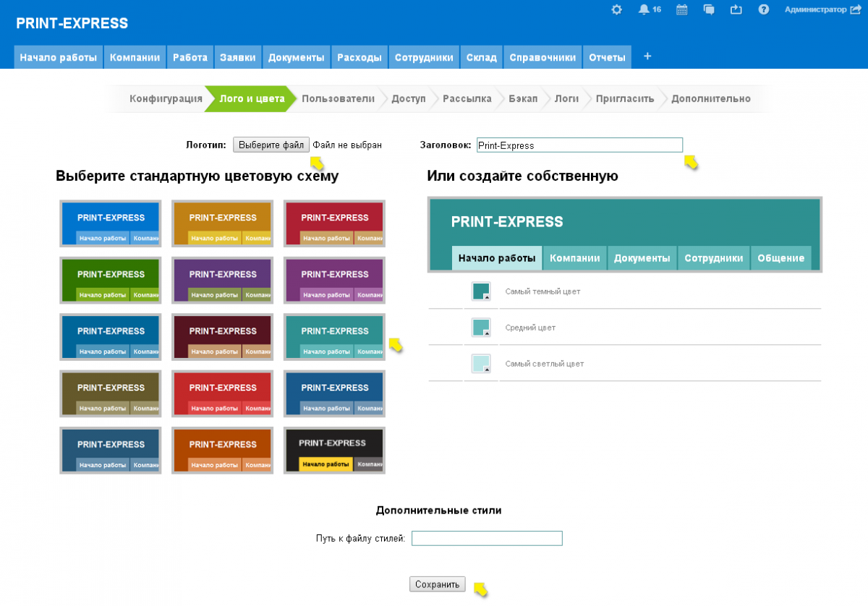This screenshot has width=868, height=606.
Task: Select the black and yellow color scheme
Action: 333,451
